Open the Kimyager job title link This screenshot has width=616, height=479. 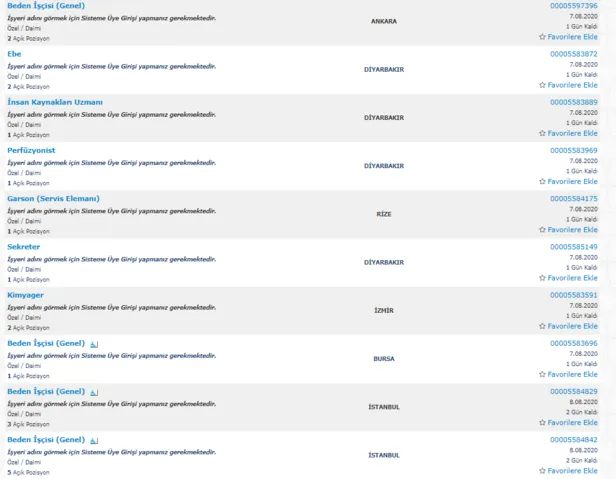[x=26, y=295]
